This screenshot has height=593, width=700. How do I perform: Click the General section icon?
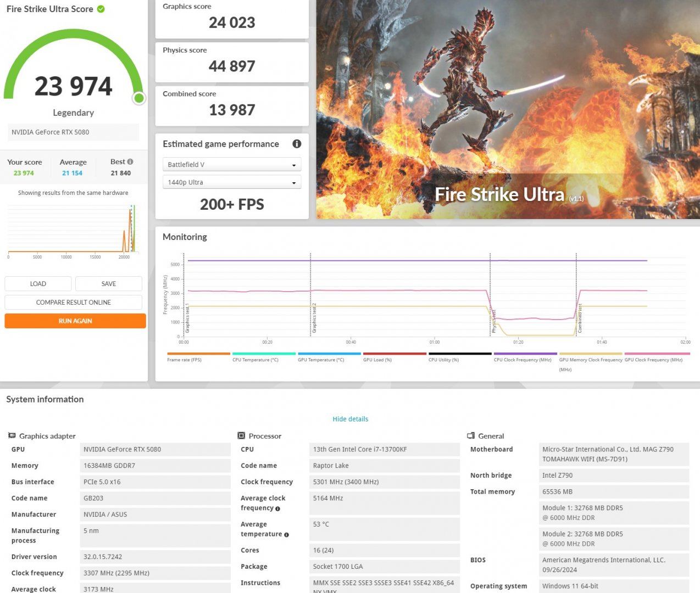[x=471, y=435]
